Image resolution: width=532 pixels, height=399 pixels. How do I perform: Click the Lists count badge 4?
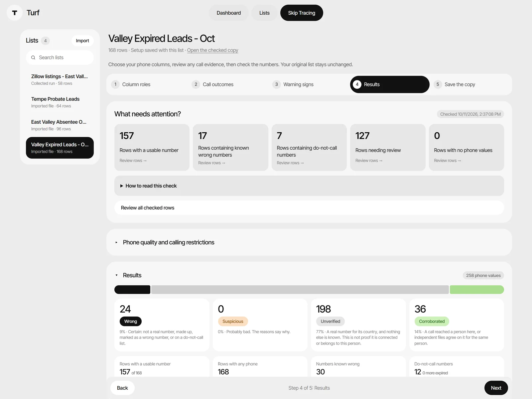click(x=46, y=41)
